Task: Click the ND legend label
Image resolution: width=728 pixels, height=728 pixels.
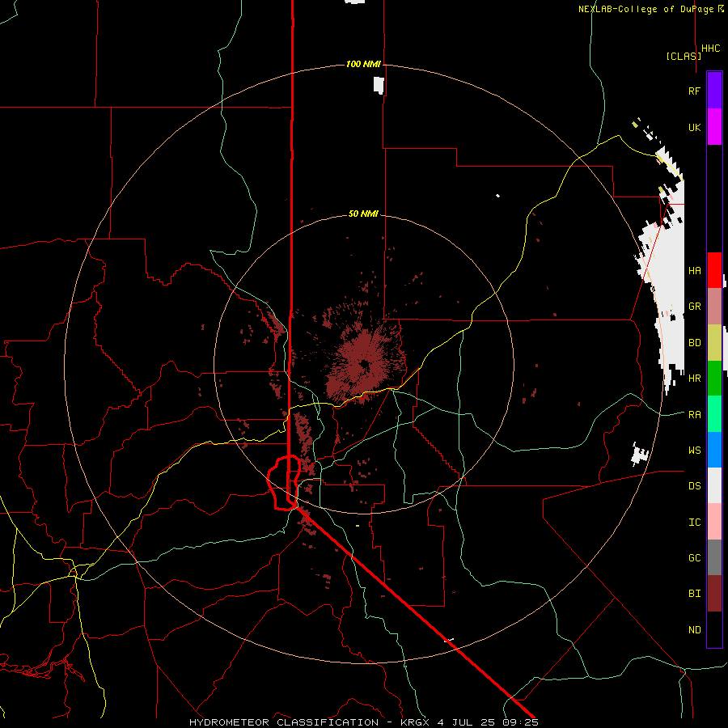Action: 694,629
